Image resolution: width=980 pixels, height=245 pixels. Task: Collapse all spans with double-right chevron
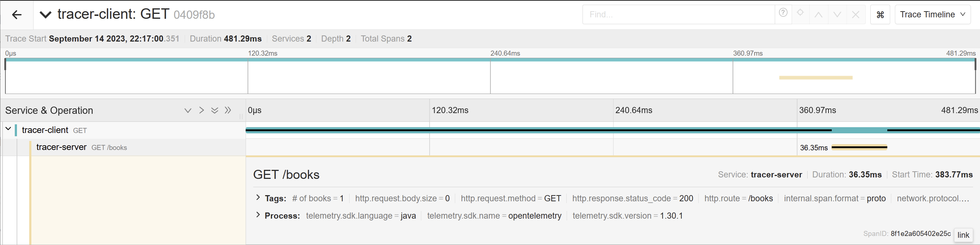pyautogui.click(x=228, y=111)
